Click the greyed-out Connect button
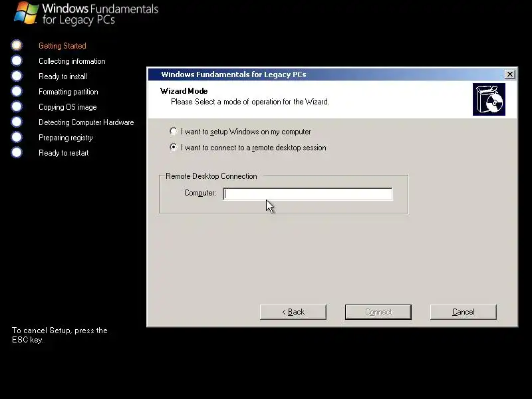Screen dimensions: 532x399 pyautogui.click(x=378, y=312)
